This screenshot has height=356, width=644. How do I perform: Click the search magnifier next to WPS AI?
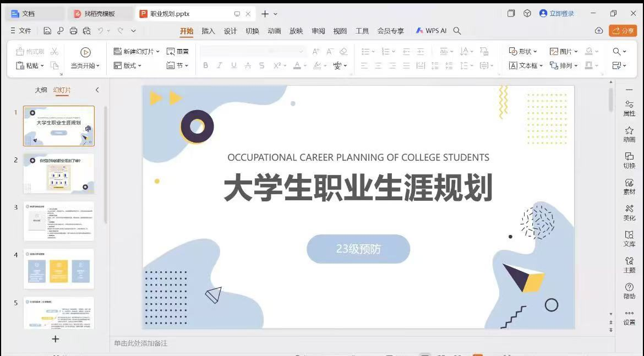(x=457, y=31)
